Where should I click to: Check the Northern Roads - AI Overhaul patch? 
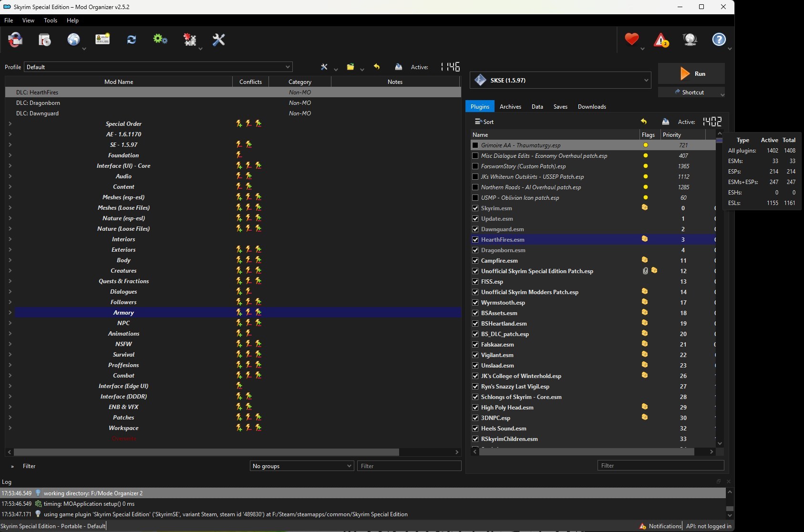[x=475, y=187]
